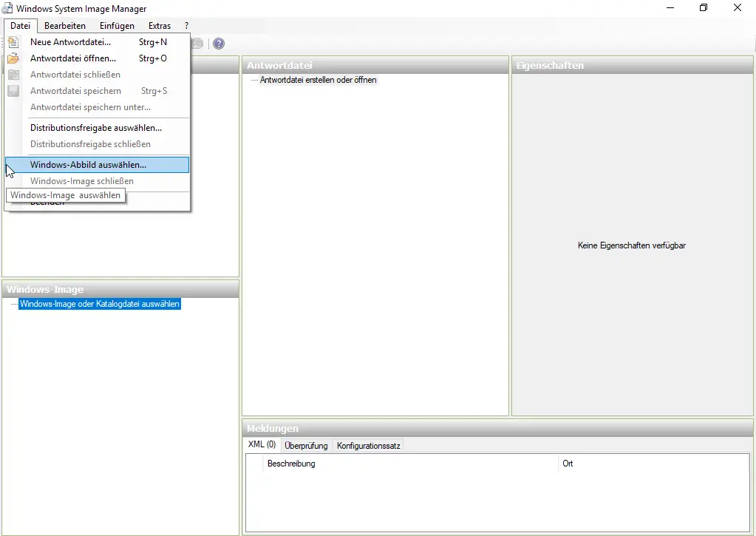The height and width of the screenshot is (536, 756).
Task: Click the Eigenschaften panel header
Action: pyautogui.click(x=632, y=65)
